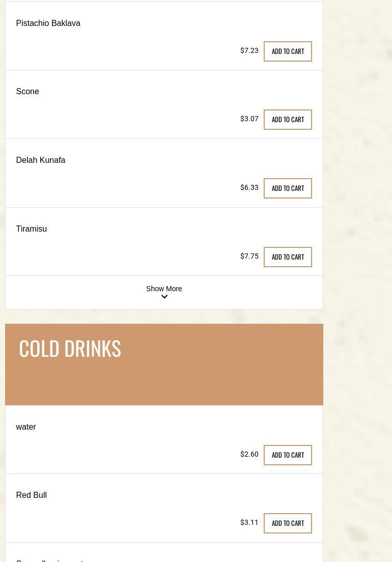Add Pistachio Baklava to cart
The height and width of the screenshot is (562, 392).
pyautogui.click(x=288, y=51)
